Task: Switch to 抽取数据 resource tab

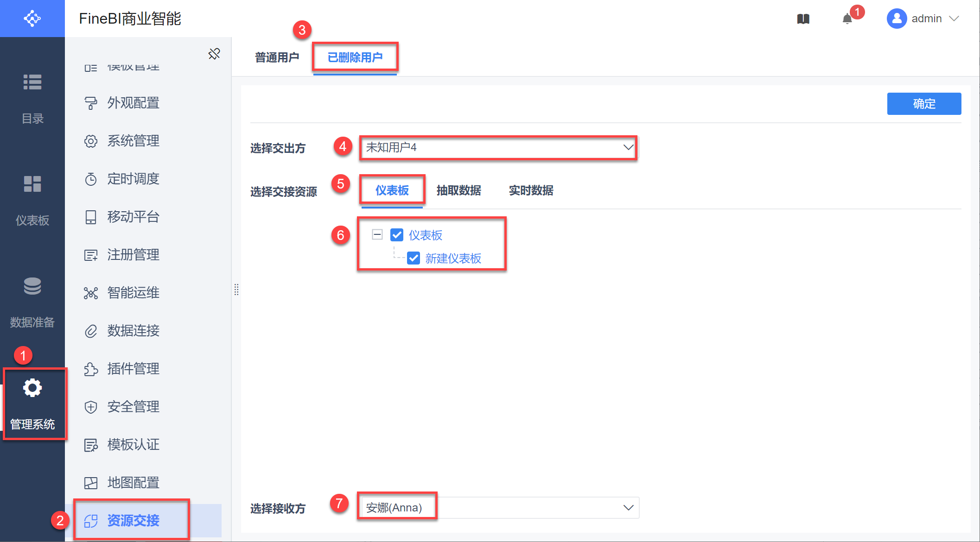Action: [458, 190]
